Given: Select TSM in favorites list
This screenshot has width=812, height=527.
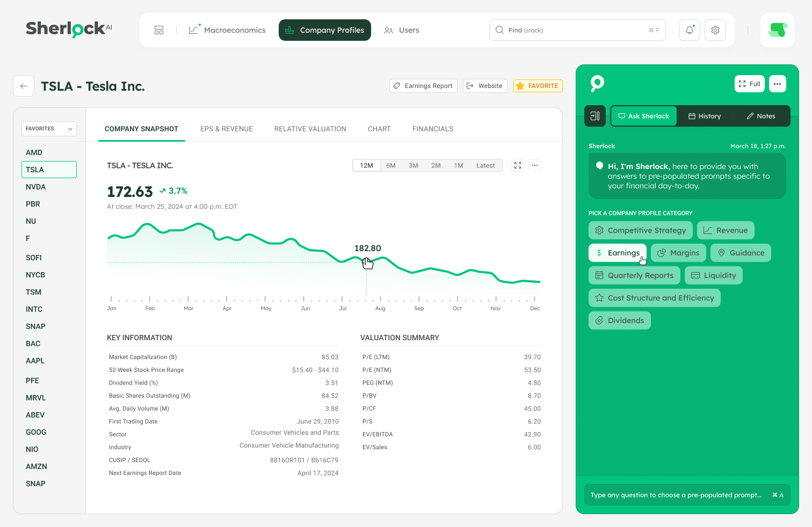Looking at the screenshot, I should [x=33, y=292].
